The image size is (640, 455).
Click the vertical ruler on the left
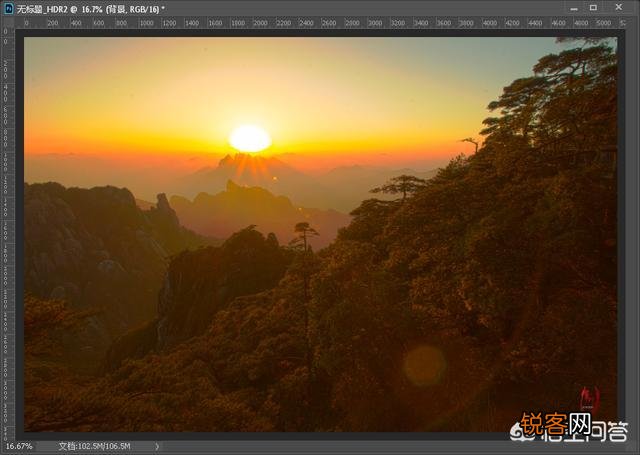[x=9, y=230]
